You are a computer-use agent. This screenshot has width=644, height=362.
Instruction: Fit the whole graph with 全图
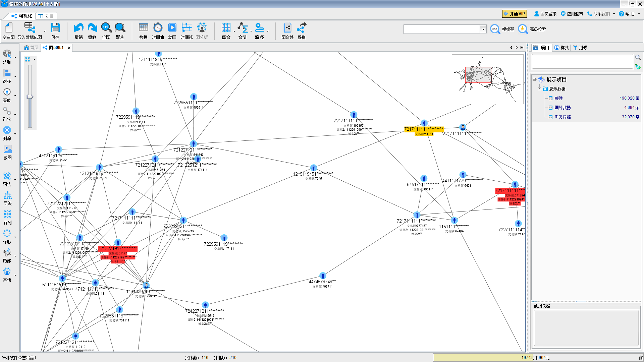(106, 31)
